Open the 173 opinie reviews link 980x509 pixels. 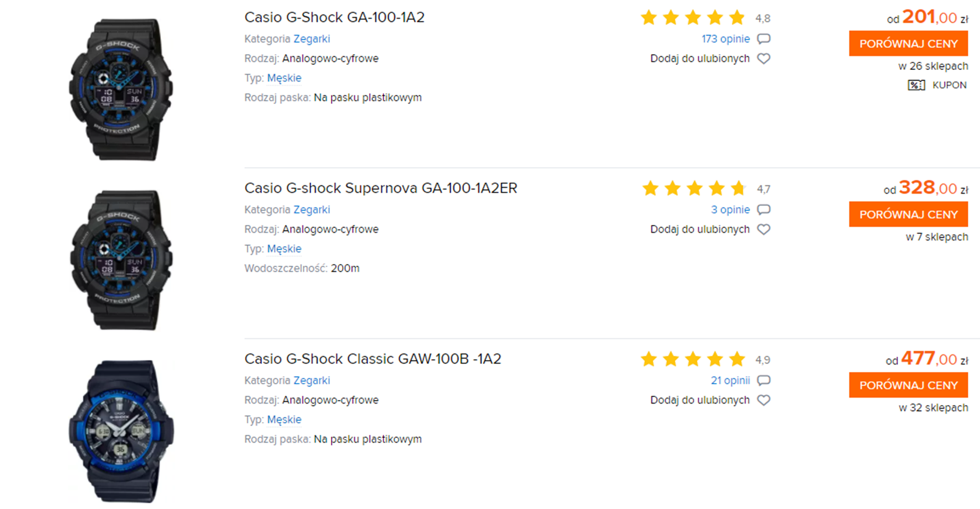pyautogui.click(x=725, y=39)
